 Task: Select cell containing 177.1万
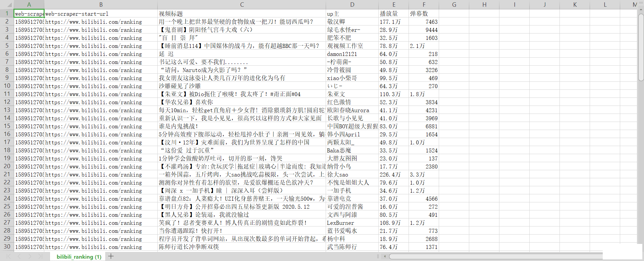pyautogui.click(x=394, y=22)
